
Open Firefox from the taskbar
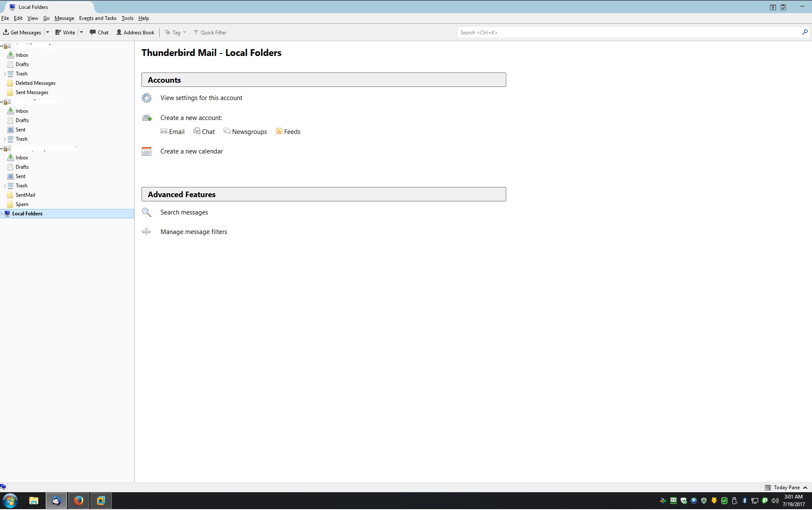79,501
